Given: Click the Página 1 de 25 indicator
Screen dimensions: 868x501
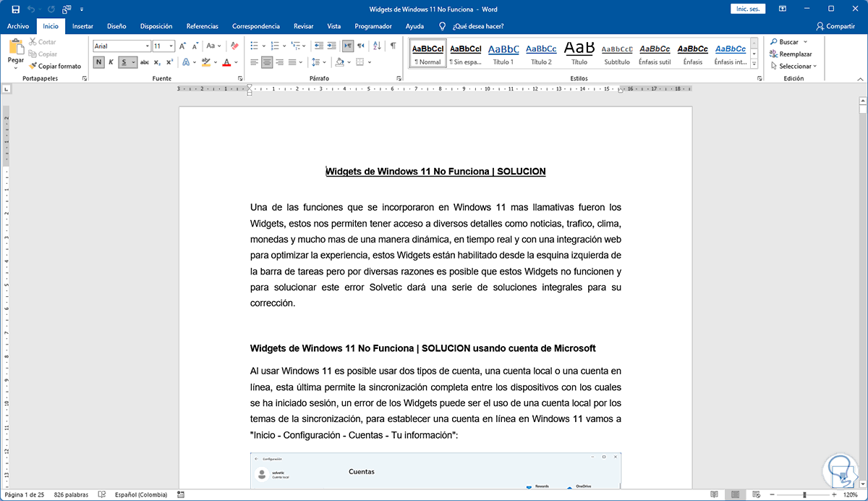Looking at the screenshot, I should (x=25, y=494).
